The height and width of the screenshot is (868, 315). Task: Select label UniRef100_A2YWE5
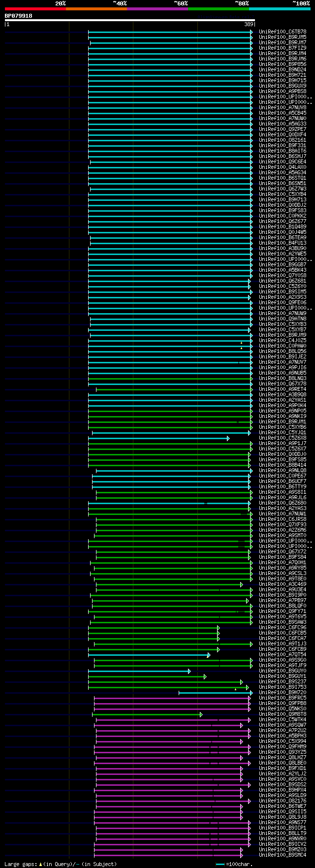click(x=283, y=254)
